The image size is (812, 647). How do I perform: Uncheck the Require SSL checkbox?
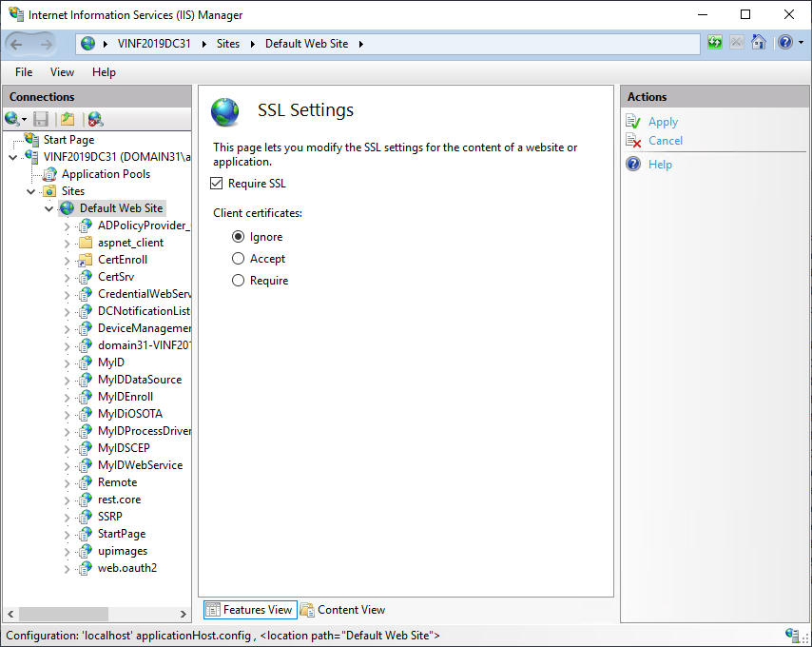tap(217, 184)
